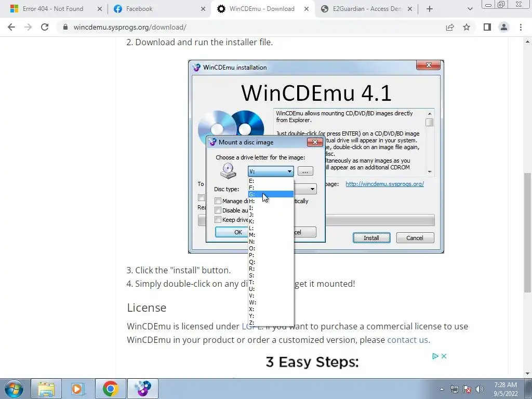
Task: Close the Facebook tab
Action: tap(203, 9)
